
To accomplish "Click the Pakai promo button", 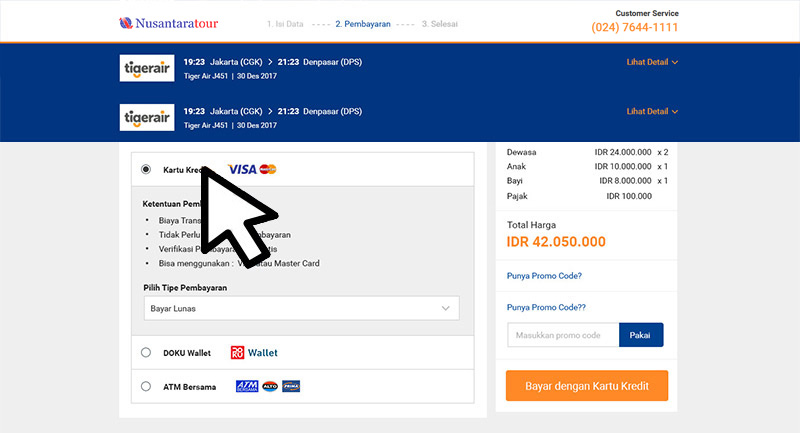I will [641, 335].
